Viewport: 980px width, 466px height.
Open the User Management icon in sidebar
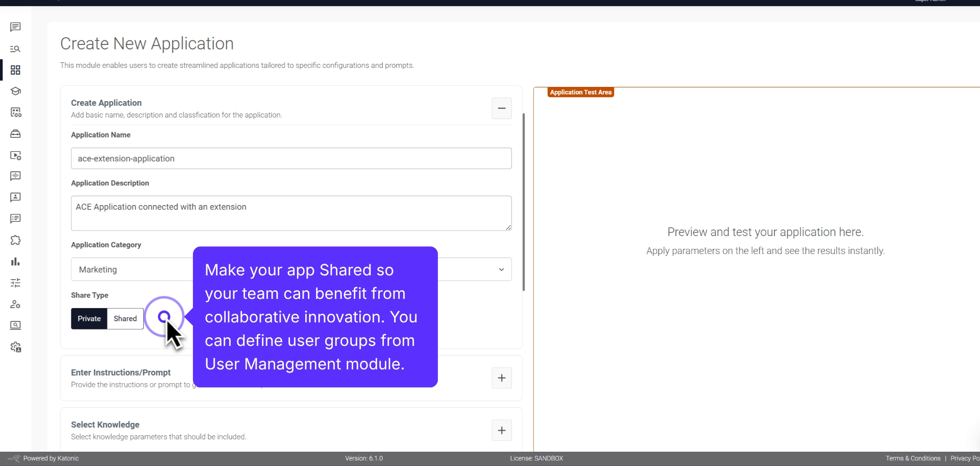click(x=15, y=304)
